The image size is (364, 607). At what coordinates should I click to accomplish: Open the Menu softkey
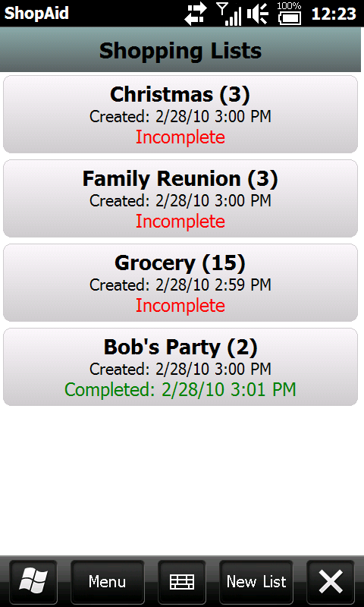click(108, 582)
